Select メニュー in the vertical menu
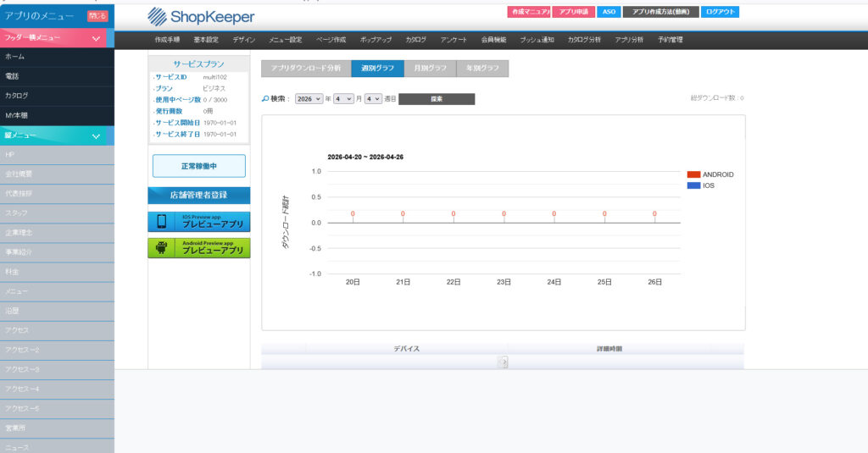Image resolution: width=868 pixels, height=453 pixels. (57, 291)
